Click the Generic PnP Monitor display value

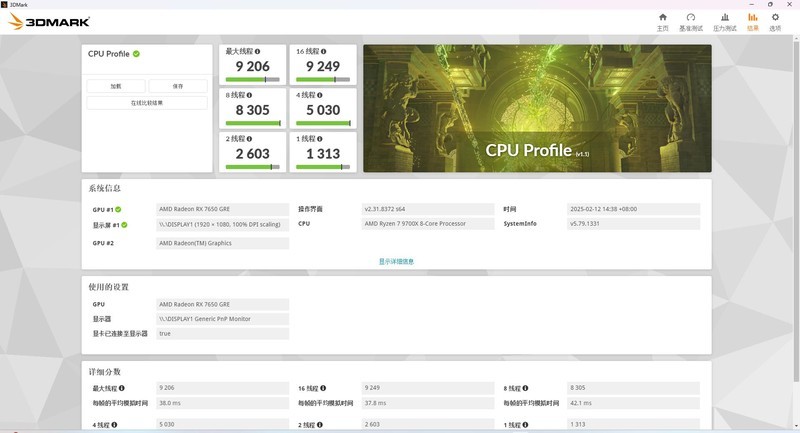pos(222,319)
